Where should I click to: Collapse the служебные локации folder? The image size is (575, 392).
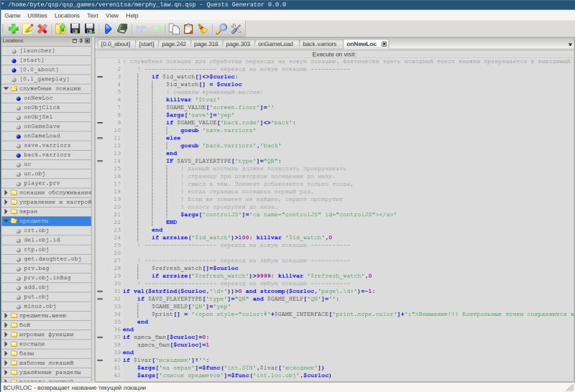point(6,88)
